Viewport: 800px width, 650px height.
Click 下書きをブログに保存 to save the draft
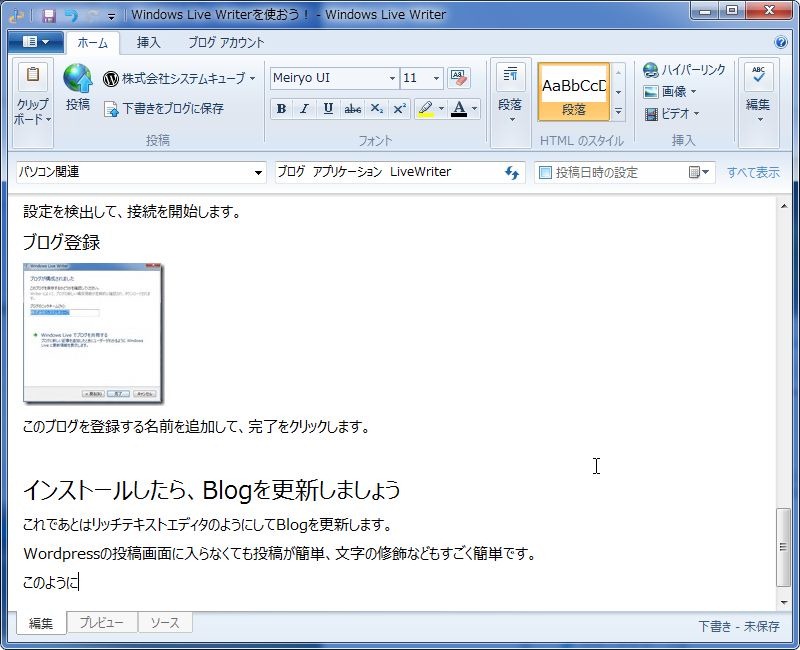[x=164, y=108]
